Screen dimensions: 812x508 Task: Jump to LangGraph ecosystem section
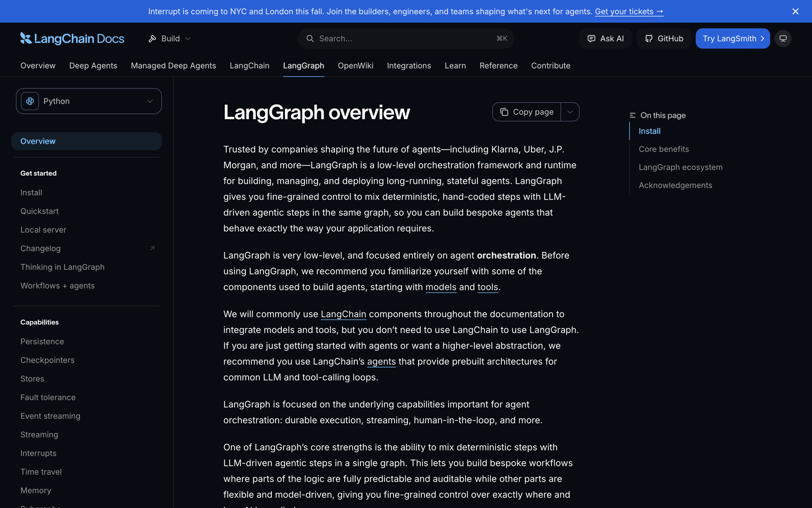(681, 167)
